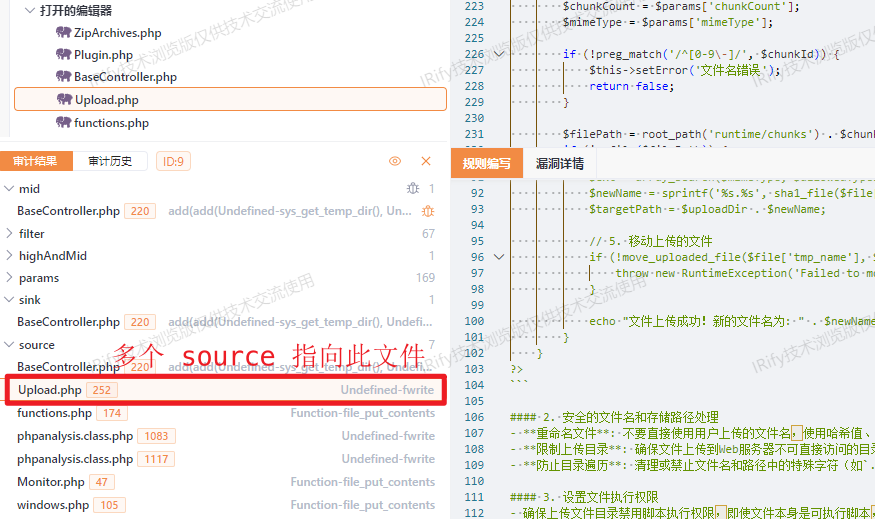Collapse the mid result group

(x=9, y=189)
